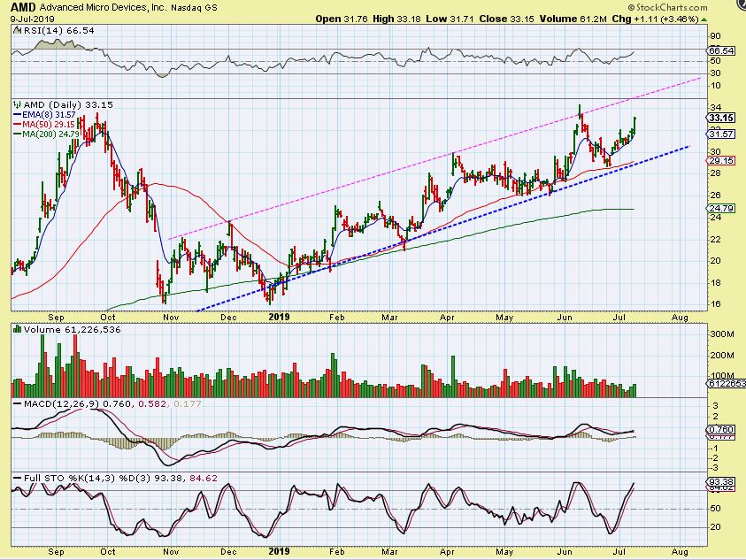Image resolution: width=746 pixels, height=560 pixels.
Task: Click the MA(200) 24.79 legend text
Action: point(51,134)
